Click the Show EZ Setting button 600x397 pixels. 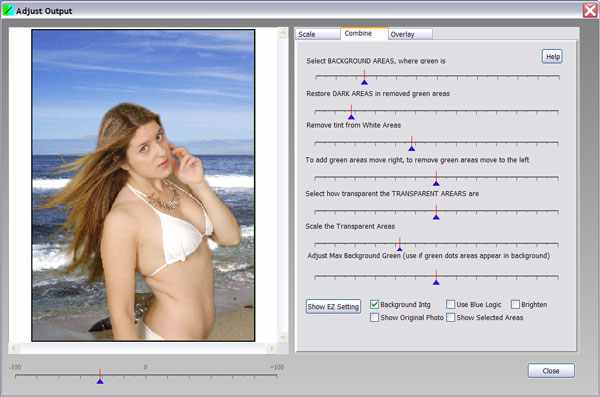333,307
